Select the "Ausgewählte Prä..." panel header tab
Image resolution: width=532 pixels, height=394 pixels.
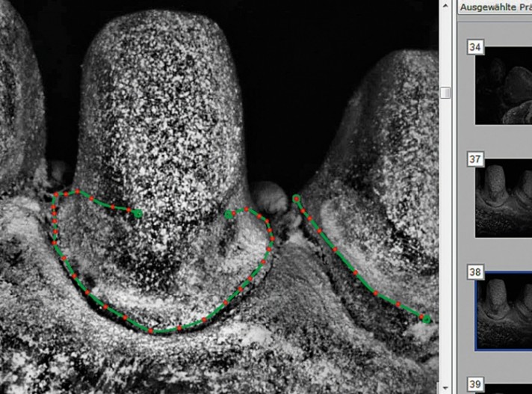point(495,7)
